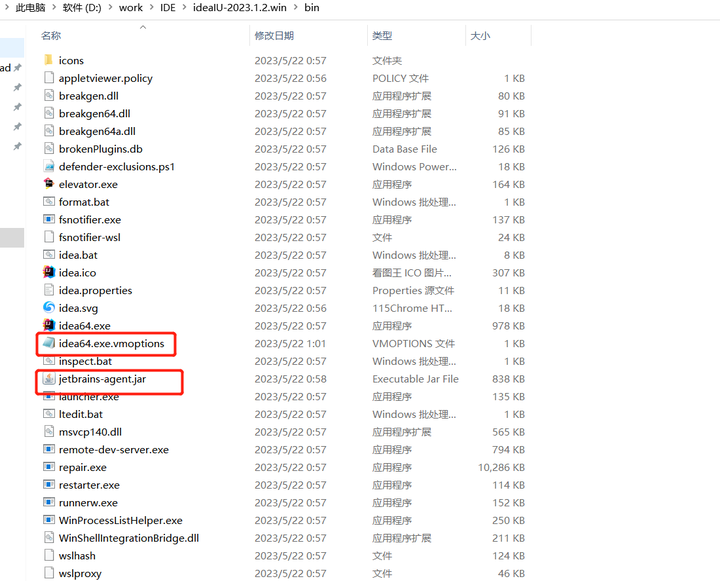720x581 pixels.
Task: Click the wslhash file icon
Action: point(49,555)
